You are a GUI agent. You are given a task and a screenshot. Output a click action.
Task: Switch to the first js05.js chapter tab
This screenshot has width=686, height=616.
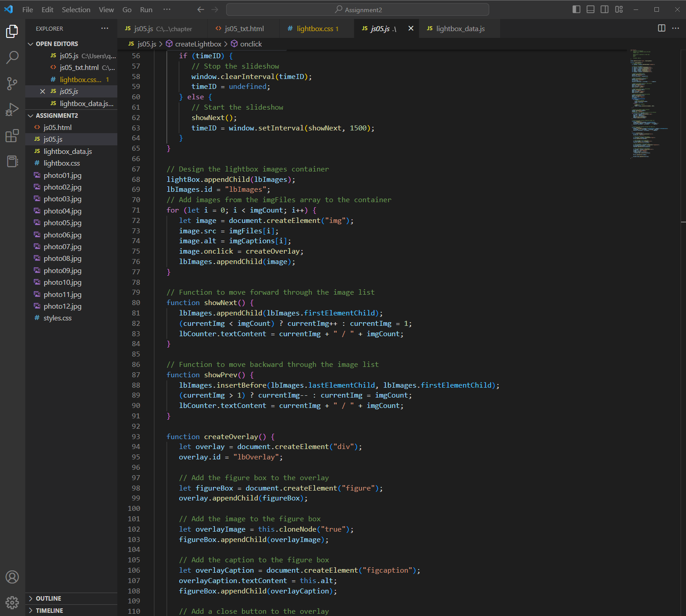(162, 28)
